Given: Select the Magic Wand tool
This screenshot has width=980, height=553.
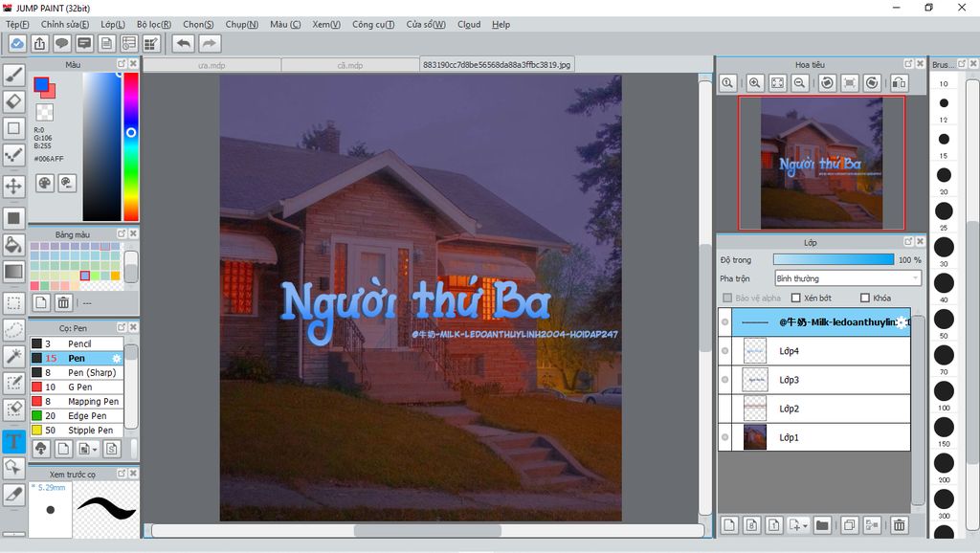Looking at the screenshot, I should point(13,356).
